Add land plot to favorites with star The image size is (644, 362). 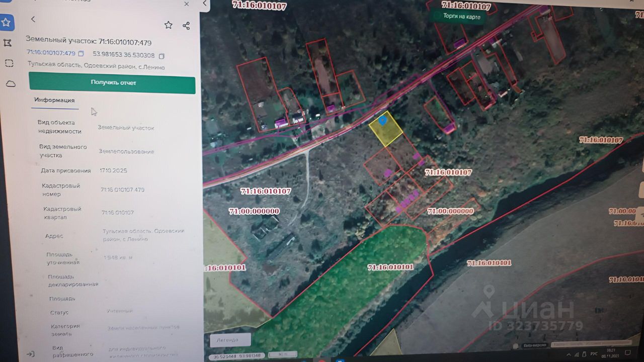[169, 25]
